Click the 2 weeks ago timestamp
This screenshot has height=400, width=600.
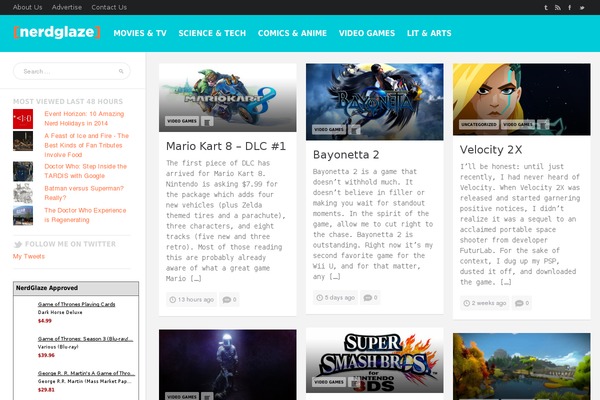pos(489,303)
